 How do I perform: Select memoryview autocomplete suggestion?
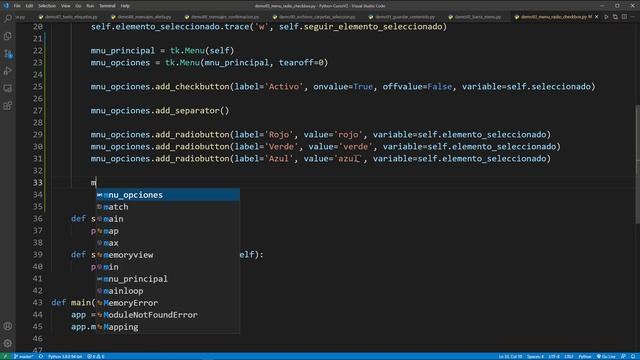168,255
